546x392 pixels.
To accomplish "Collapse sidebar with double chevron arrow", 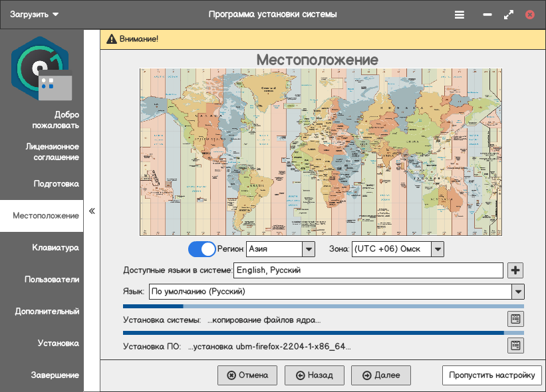I will 92,211.
